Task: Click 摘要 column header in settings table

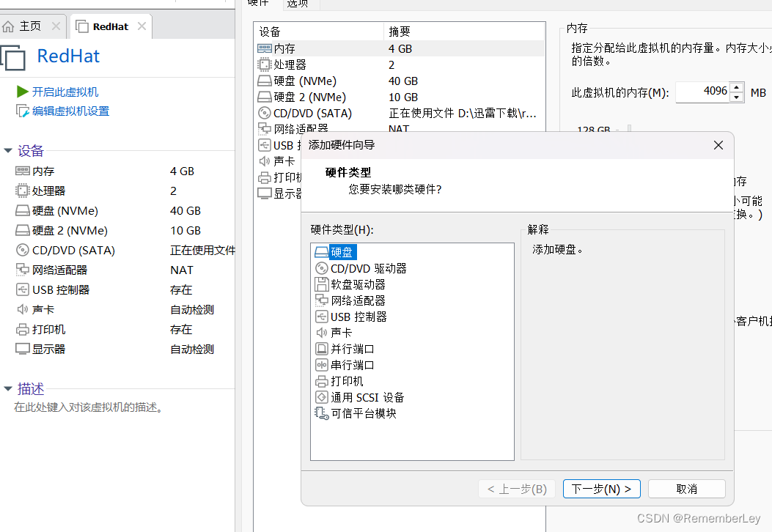Action: 464,32
